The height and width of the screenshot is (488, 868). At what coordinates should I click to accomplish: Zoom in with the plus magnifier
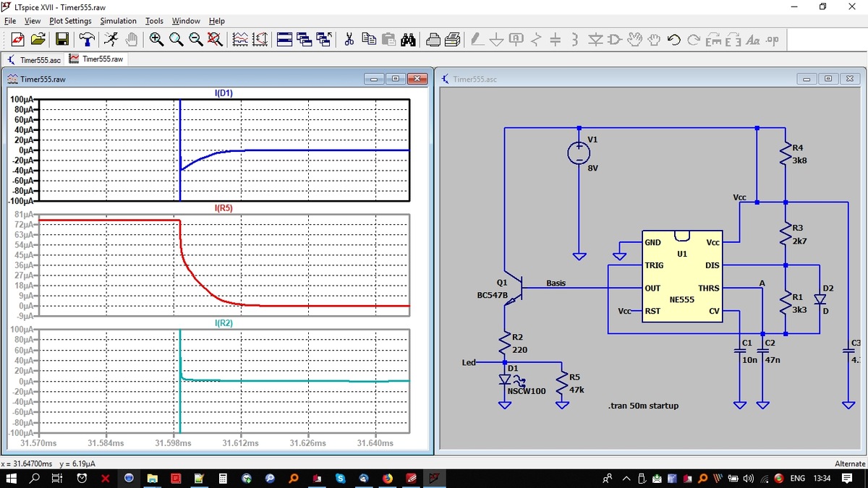coord(156,39)
